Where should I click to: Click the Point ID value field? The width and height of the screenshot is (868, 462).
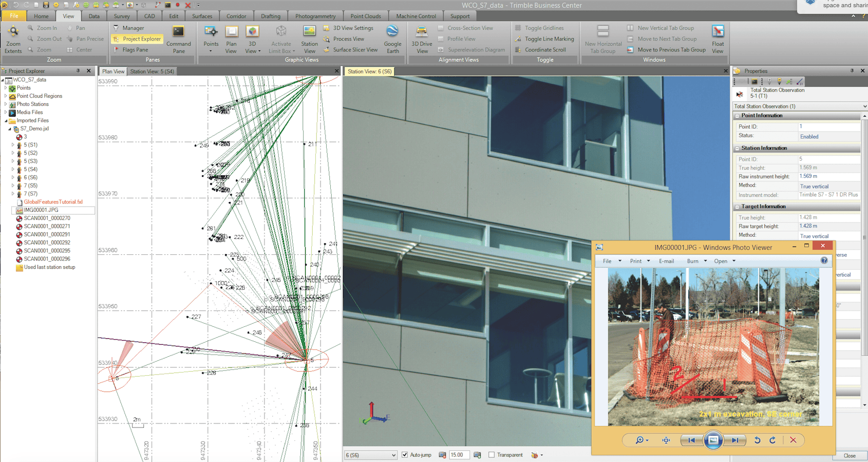coord(829,126)
